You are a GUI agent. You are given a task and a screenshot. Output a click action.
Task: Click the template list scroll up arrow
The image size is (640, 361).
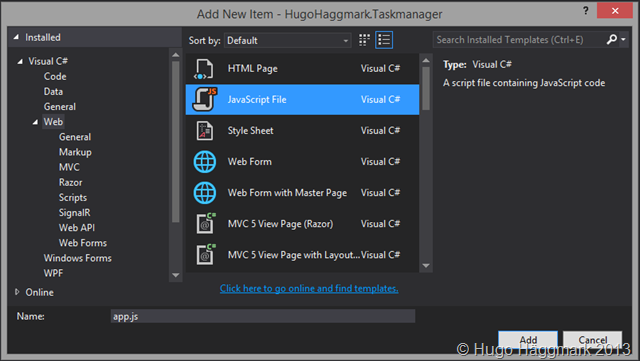[x=426, y=60]
